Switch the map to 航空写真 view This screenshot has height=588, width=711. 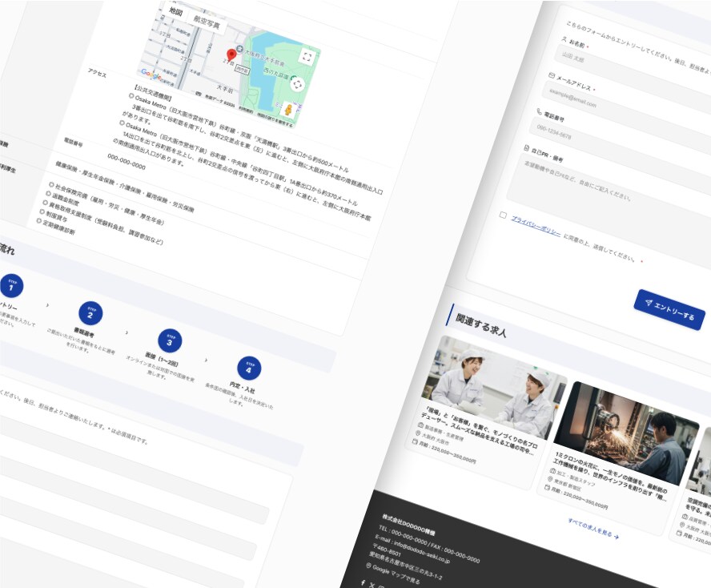pos(207,22)
